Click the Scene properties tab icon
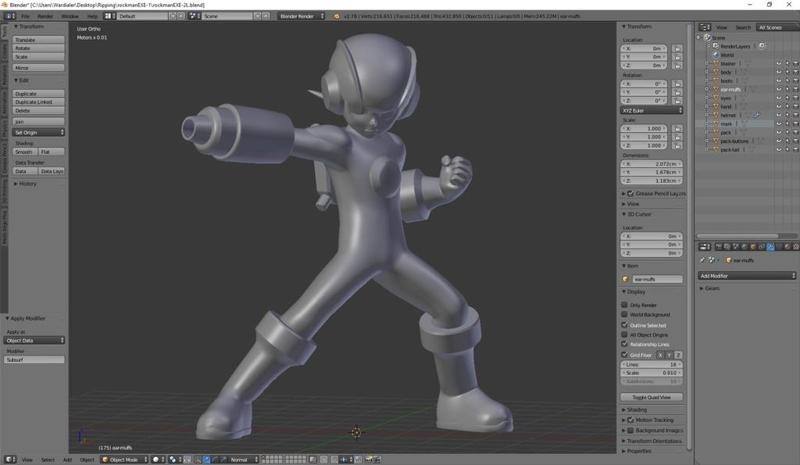800x465 pixels. pyautogui.click(x=736, y=247)
